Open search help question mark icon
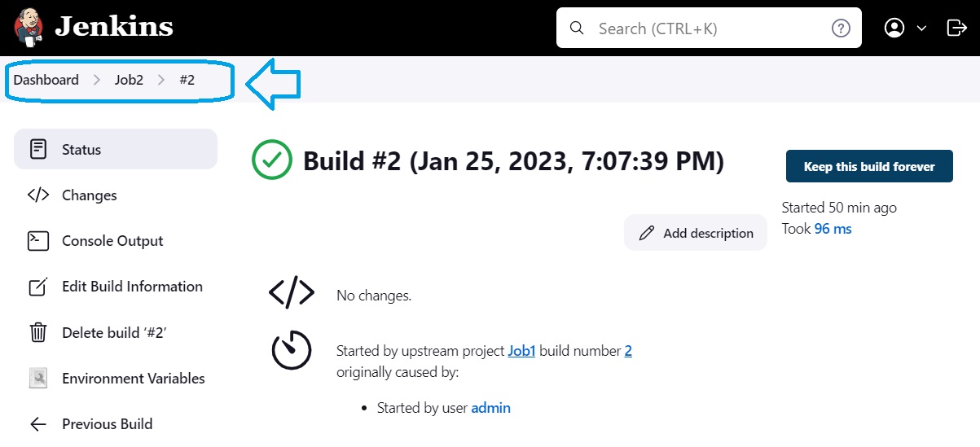The image size is (980, 447). coord(841,28)
